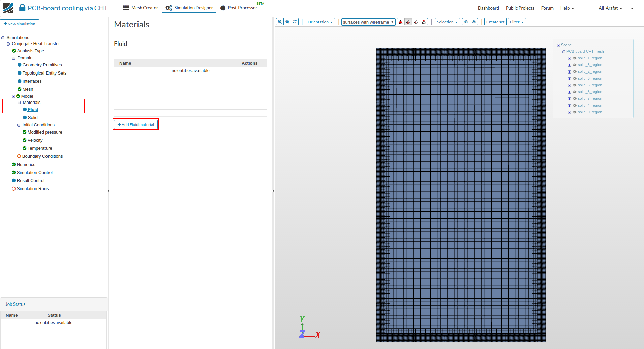This screenshot has width=644, height=349.
Task: Select the volume picking pyramid icon
Action: 401,22
